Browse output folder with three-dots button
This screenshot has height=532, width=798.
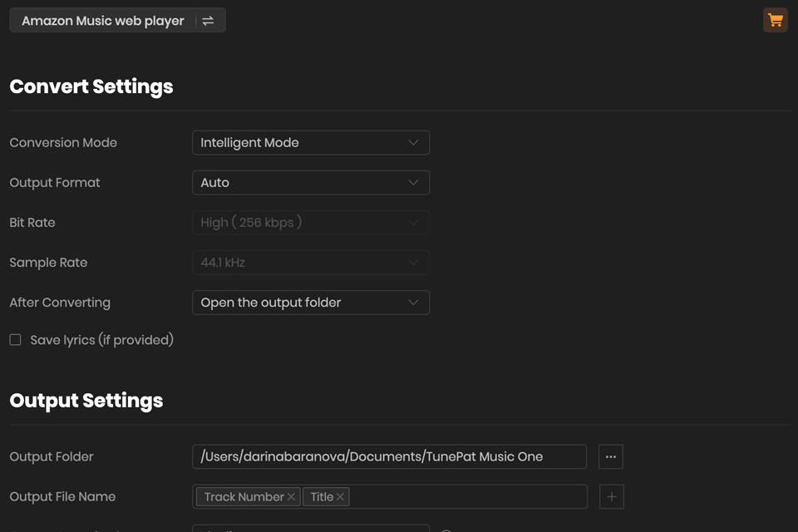(x=610, y=456)
